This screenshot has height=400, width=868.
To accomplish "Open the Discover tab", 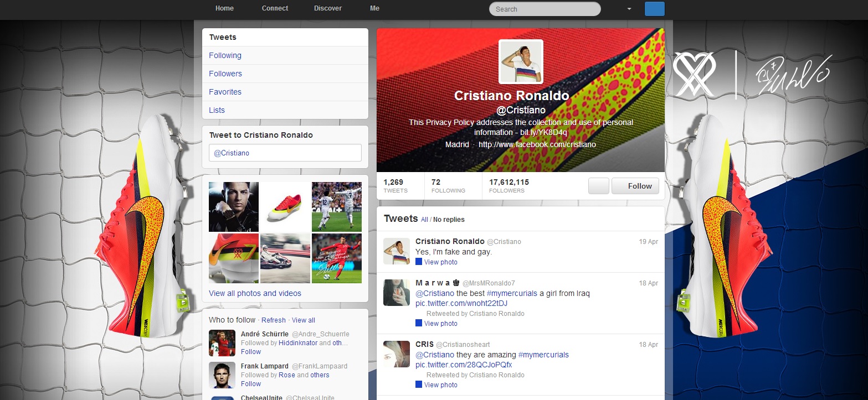I will click(328, 8).
